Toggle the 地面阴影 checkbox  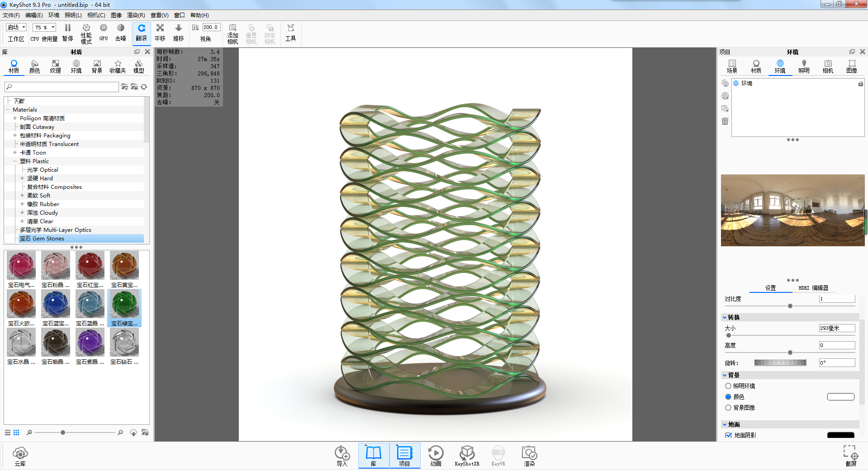point(728,435)
